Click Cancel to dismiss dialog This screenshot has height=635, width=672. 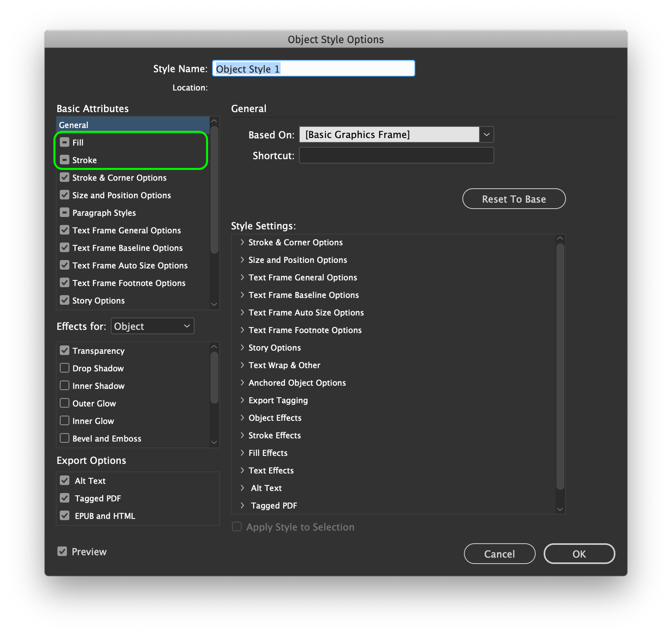click(499, 554)
